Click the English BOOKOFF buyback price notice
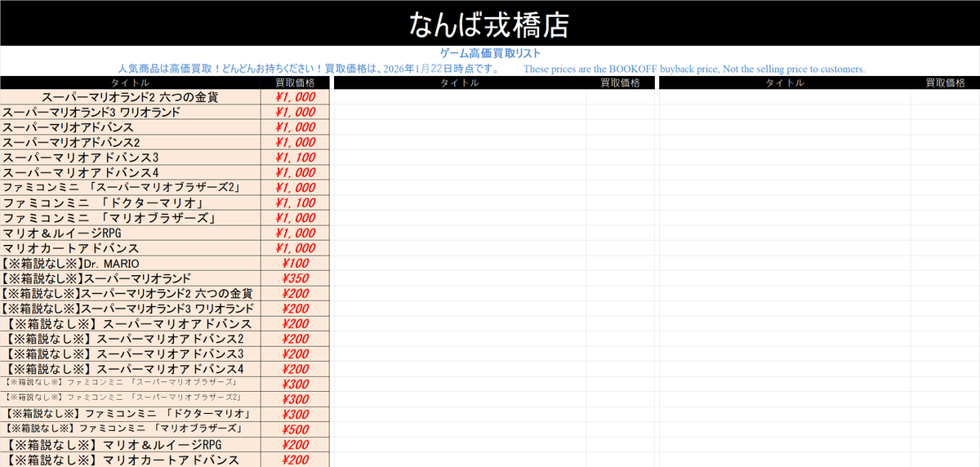 click(693, 69)
